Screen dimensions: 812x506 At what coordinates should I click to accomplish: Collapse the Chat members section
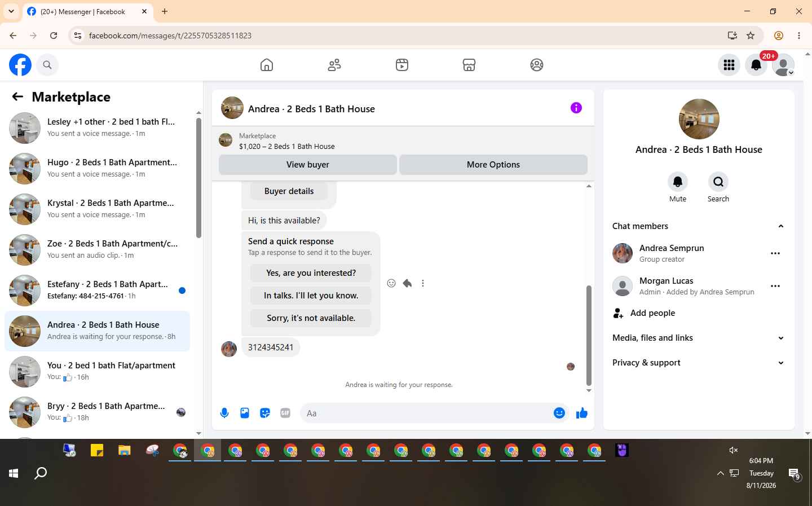(x=699, y=226)
